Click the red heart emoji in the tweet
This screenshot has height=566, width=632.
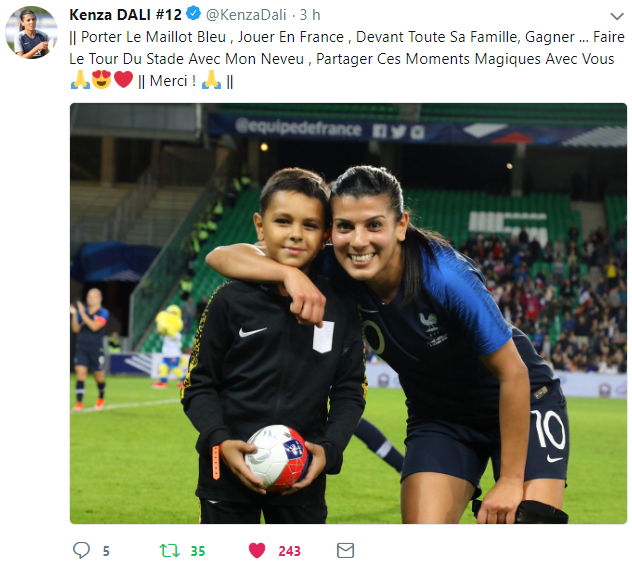pos(123,79)
